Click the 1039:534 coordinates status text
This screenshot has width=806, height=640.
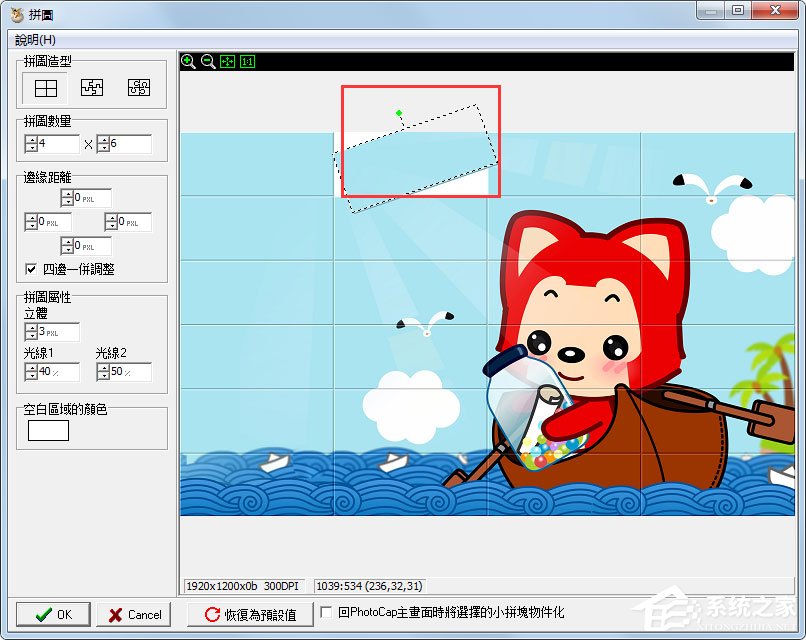[369, 586]
